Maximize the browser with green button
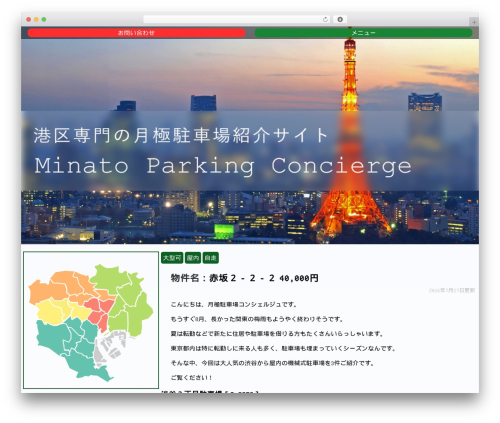Image resolution: width=500 pixels, height=423 pixels. point(44,20)
